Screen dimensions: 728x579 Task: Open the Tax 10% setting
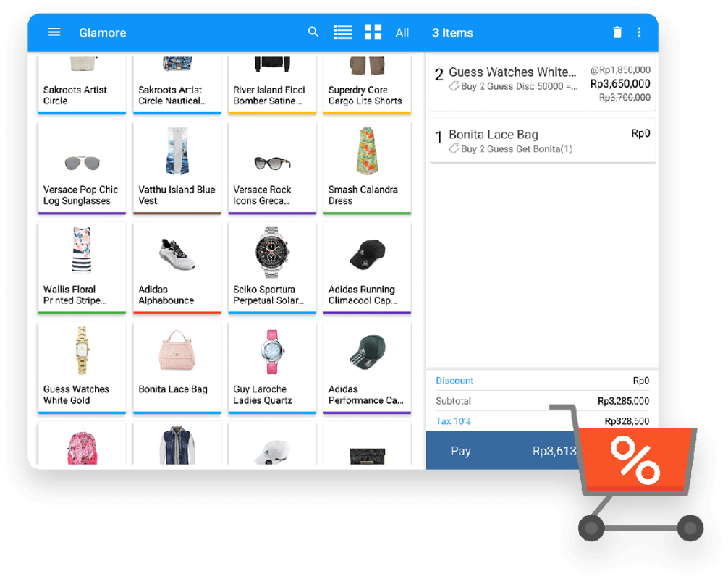click(x=453, y=421)
